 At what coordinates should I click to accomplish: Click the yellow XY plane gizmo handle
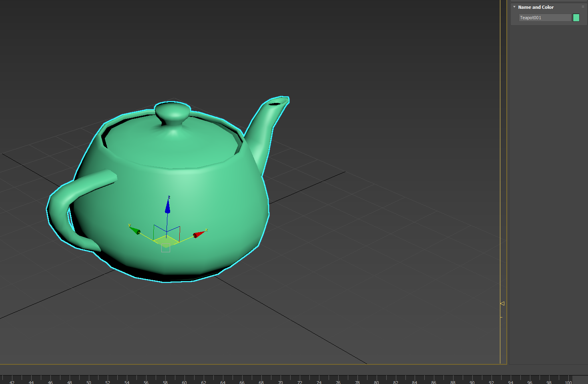(166, 241)
